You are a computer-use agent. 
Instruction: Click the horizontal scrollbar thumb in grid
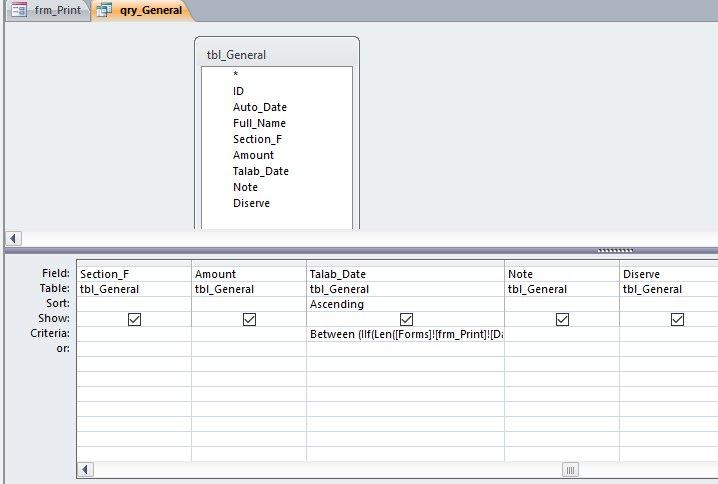[x=570, y=469]
